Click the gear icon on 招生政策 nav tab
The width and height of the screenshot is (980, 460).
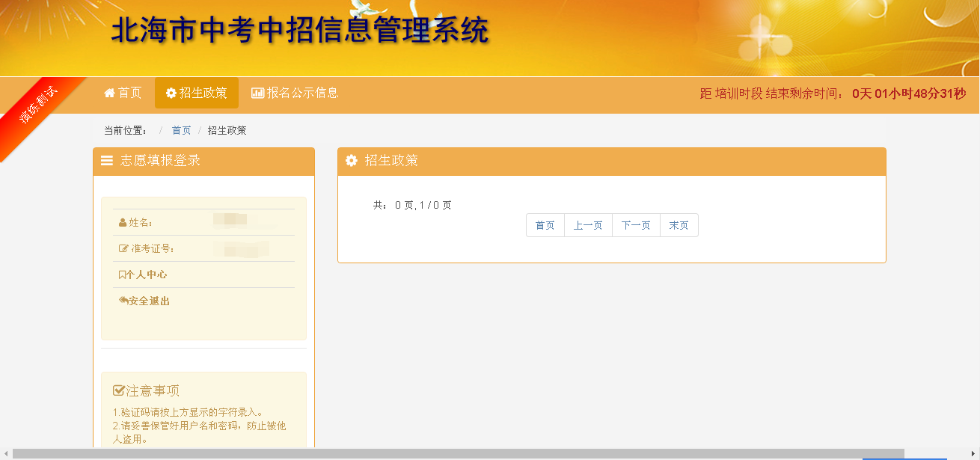[x=171, y=93]
